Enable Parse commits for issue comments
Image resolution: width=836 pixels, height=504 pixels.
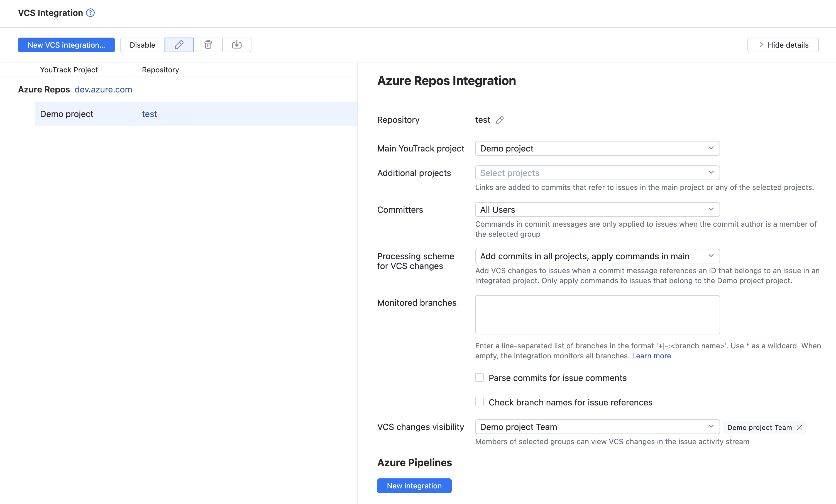480,378
